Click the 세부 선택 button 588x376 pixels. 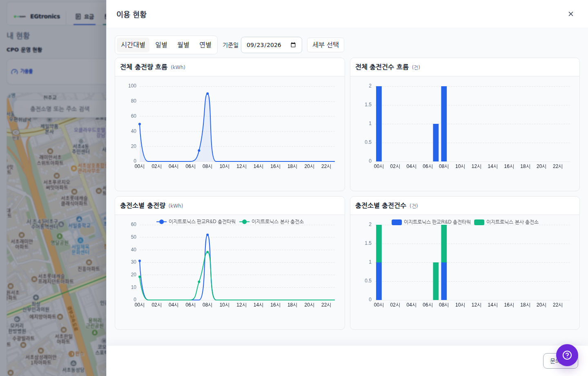click(325, 45)
